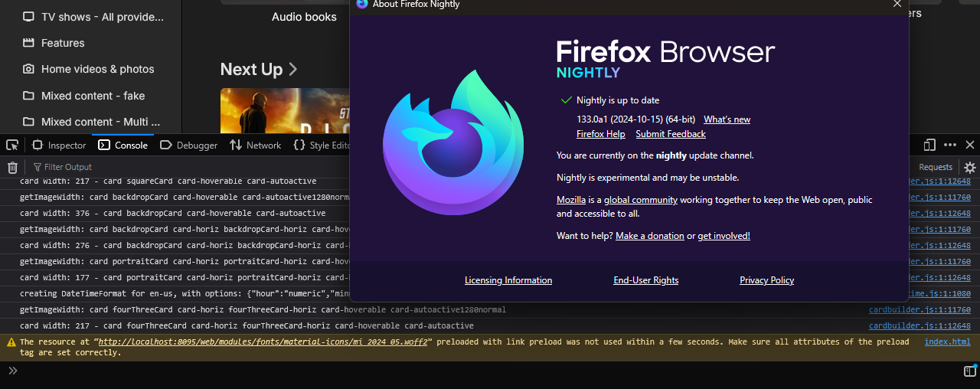Image resolution: width=980 pixels, height=389 pixels.
Task: Expand the Next Up section chevron
Action: (292, 70)
